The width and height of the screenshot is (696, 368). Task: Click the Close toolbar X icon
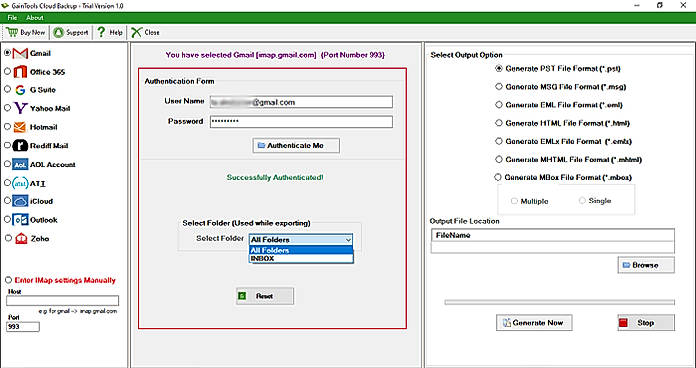tap(136, 32)
